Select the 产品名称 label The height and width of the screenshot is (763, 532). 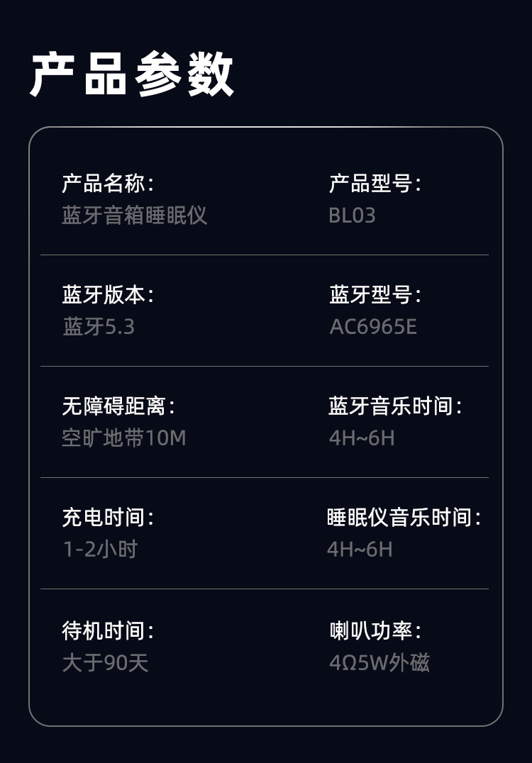coord(108,184)
